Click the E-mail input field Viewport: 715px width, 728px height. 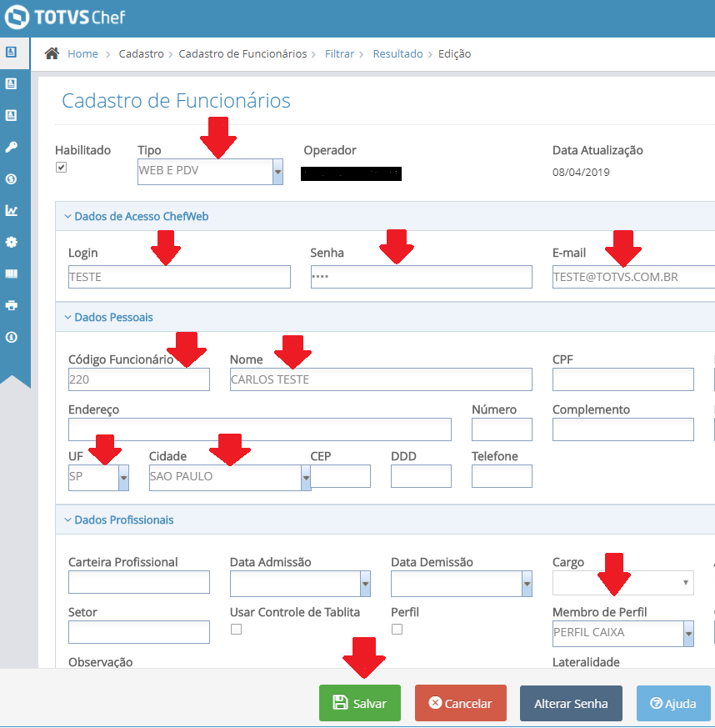pos(634,277)
